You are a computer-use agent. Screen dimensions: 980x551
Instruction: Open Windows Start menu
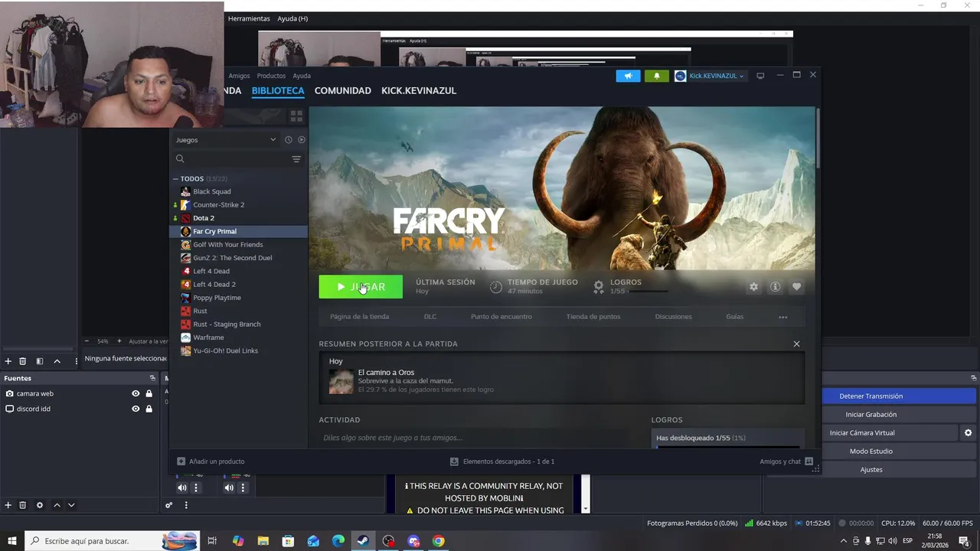point(12,541)
